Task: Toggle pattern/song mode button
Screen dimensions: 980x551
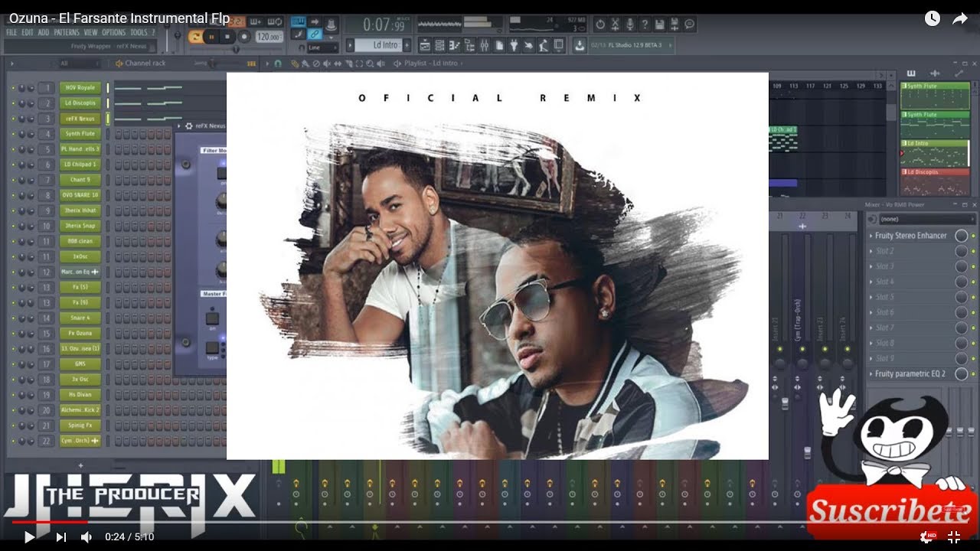Action: 195,36
